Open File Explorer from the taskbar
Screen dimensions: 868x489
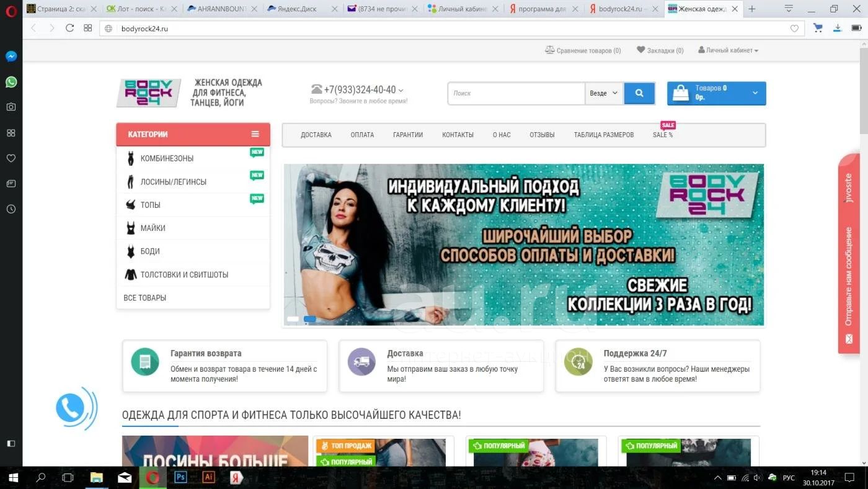click(97, 477)
